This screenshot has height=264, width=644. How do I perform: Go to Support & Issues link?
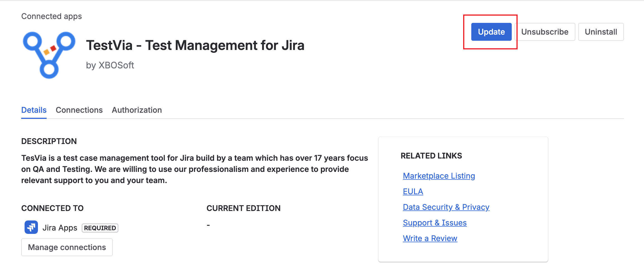click(435, 223)
